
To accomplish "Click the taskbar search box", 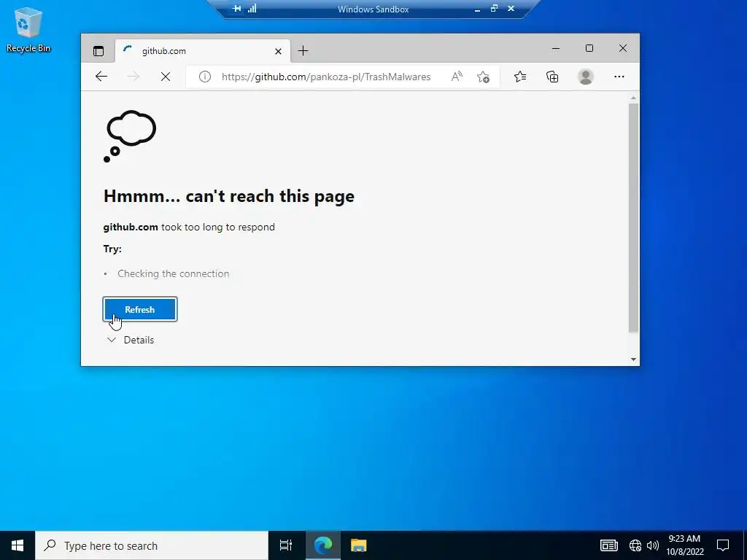I will tap(152, 545).
